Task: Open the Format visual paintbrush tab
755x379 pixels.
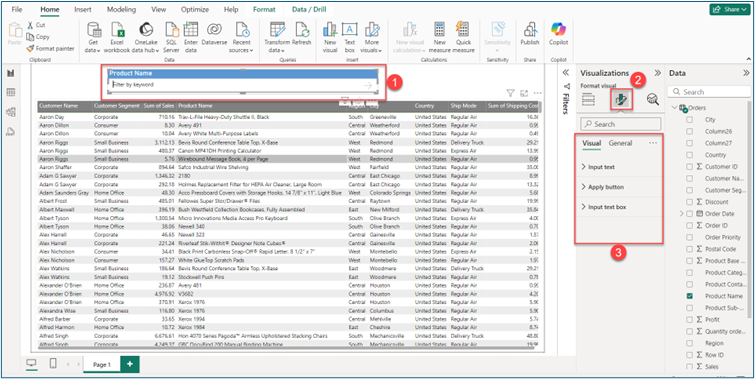Action: (x=620, y=99)
